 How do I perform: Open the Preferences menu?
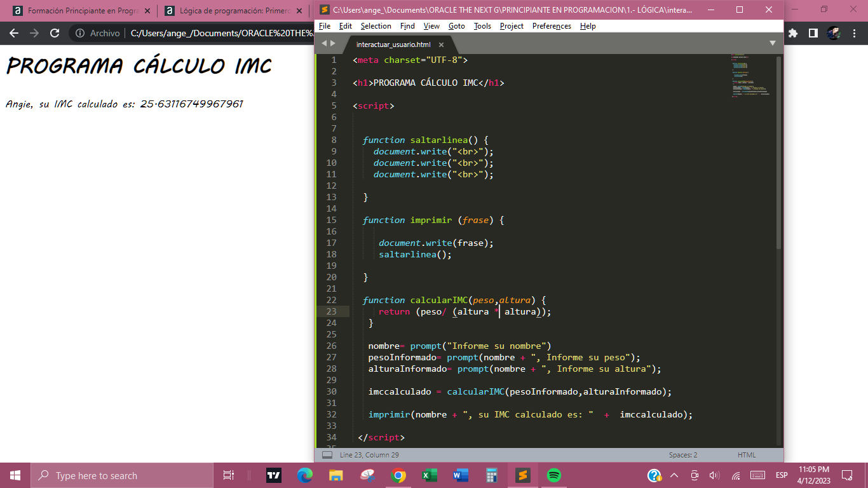click(552, 26)
